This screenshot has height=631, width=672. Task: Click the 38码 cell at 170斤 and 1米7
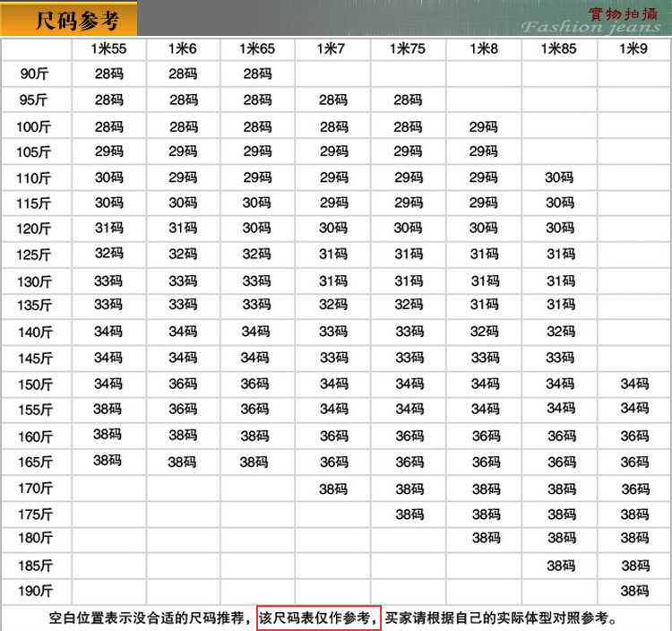[x=333, y=488]
